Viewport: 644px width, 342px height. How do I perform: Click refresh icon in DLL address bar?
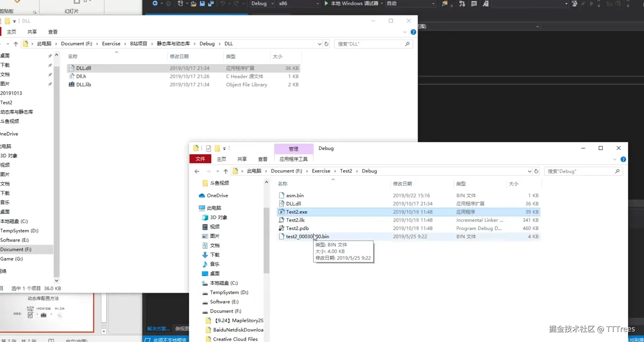point(327,44)
